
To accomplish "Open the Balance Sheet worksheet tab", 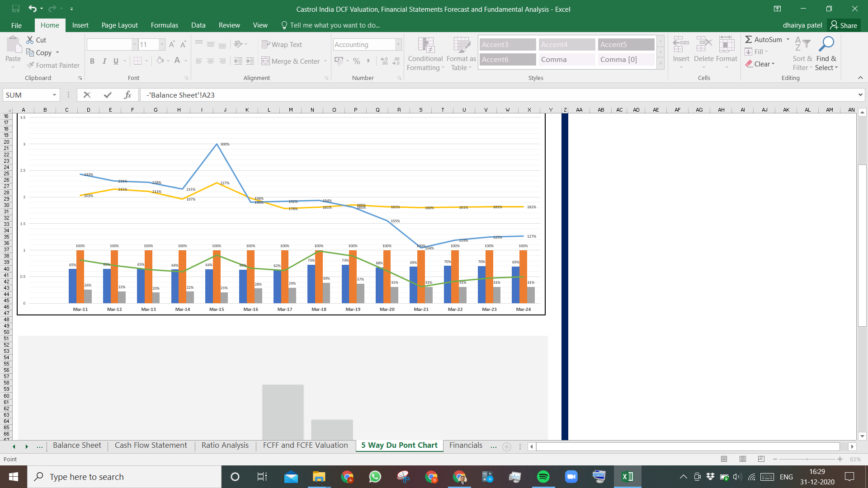I will (x=77, y=446).
